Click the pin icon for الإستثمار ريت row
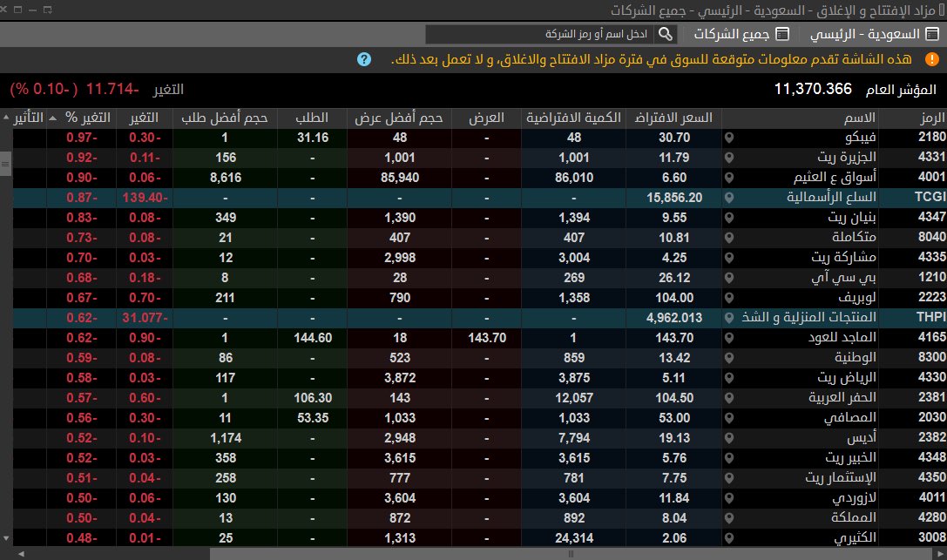The width and height of the screenshot is (947, 560). click(729, 478)
